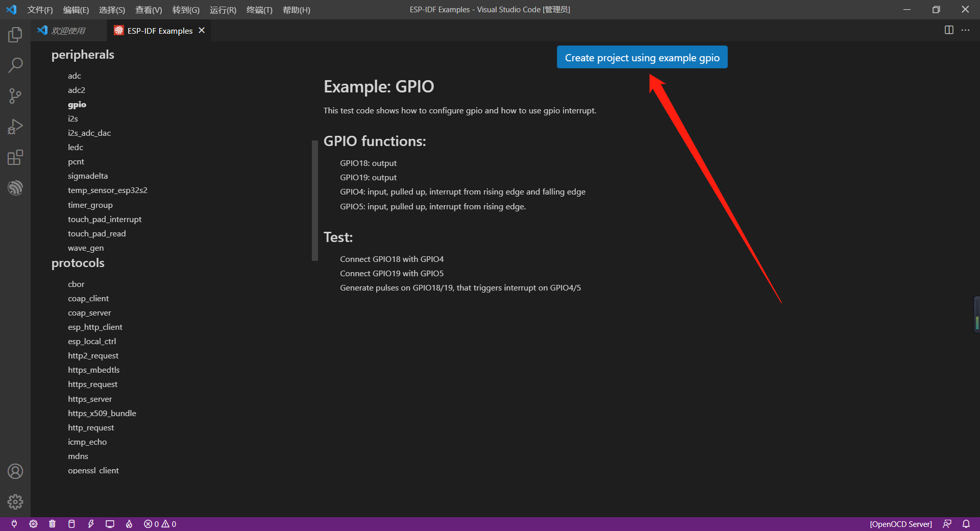
Task: Select the cbor example
Action: point(76,284)
